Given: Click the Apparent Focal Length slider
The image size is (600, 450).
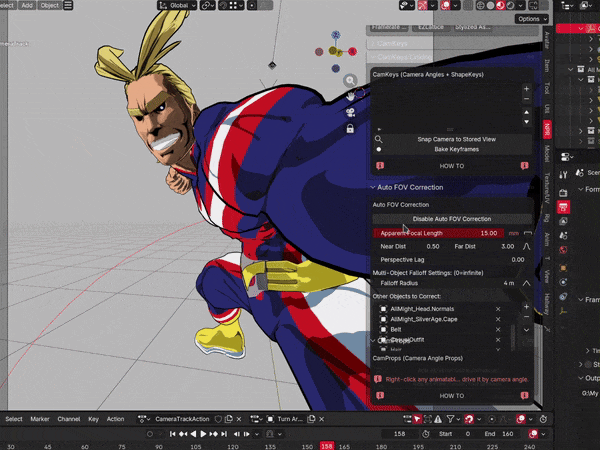Looking at the screenshot, I should [438, 233].
